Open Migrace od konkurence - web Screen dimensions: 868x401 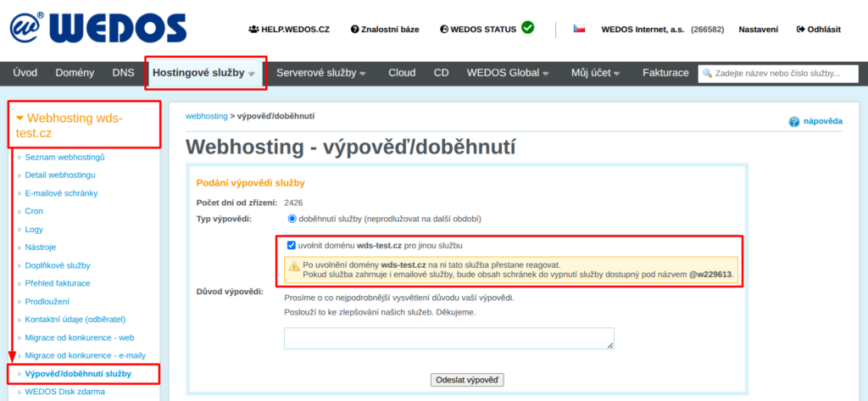(x=80, y=337)
